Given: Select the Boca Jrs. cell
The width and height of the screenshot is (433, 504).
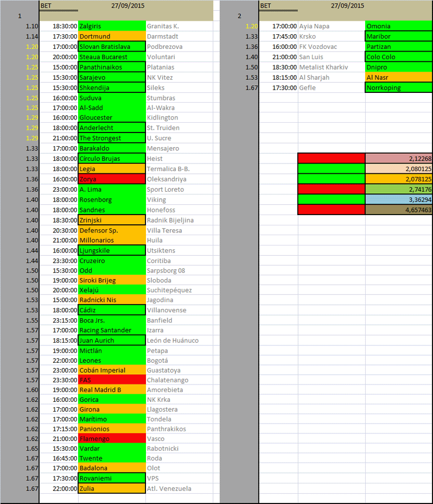Looking at the screenshot, I should pos(112,320).
